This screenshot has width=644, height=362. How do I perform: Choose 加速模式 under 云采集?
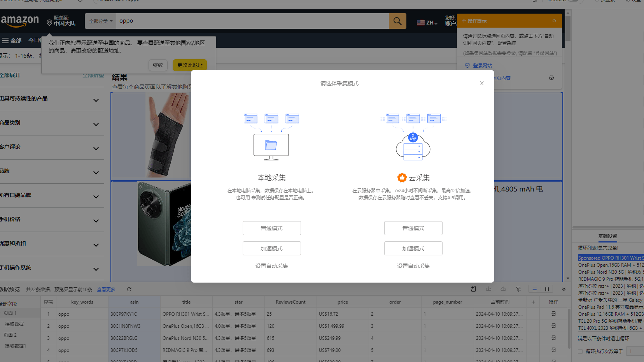[x=413, y=248]
